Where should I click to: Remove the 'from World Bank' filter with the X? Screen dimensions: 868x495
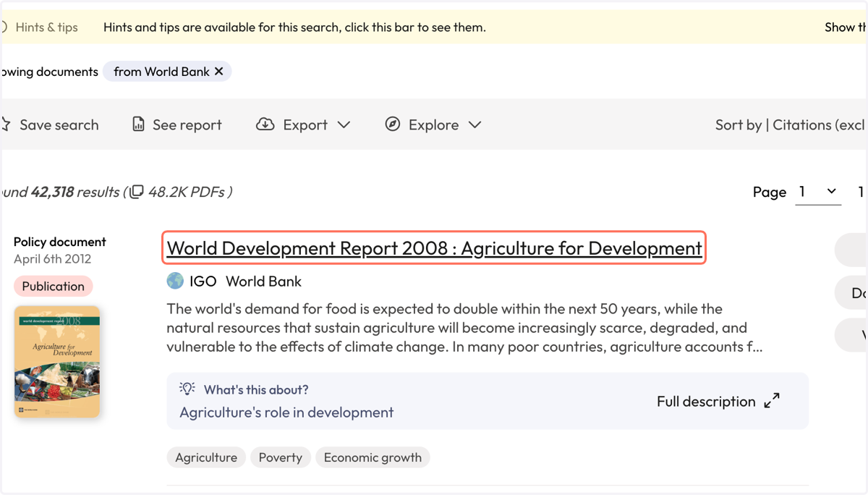click(x=218, y=72)
